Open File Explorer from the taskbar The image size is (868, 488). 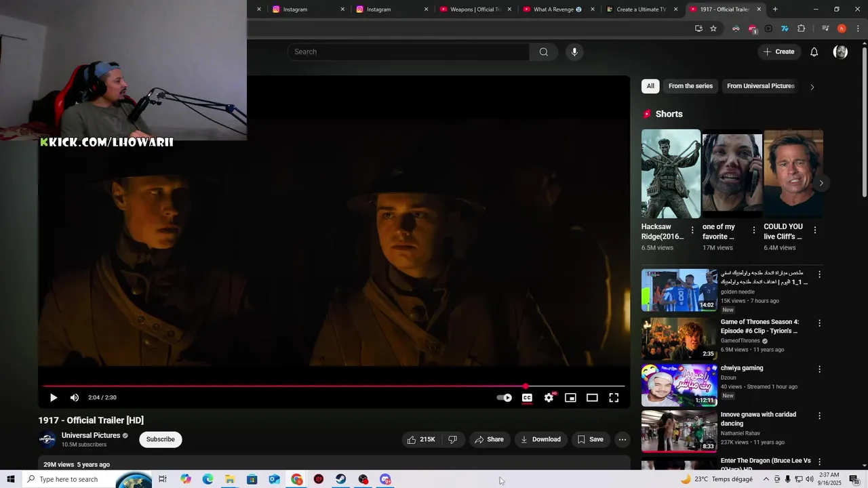(x=230, y=479)
